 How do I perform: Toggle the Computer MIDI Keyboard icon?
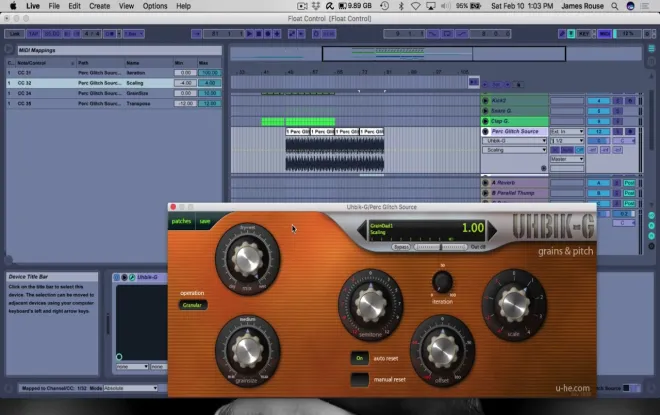[x=571, y=34]
